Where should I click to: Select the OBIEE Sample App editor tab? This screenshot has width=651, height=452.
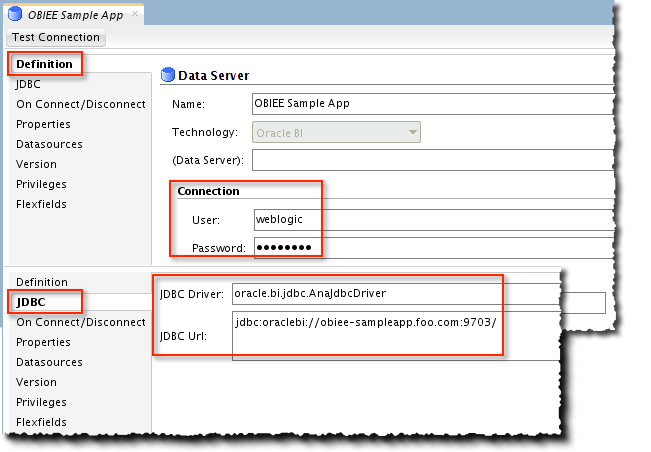(75, 15)
